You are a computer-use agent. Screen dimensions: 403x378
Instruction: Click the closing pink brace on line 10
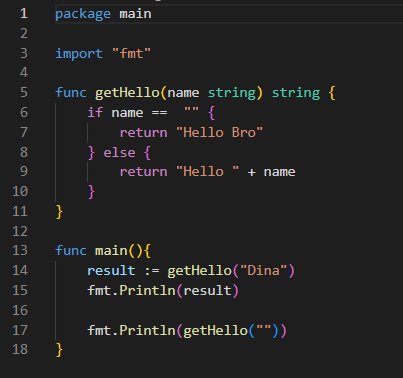[91, 192]
